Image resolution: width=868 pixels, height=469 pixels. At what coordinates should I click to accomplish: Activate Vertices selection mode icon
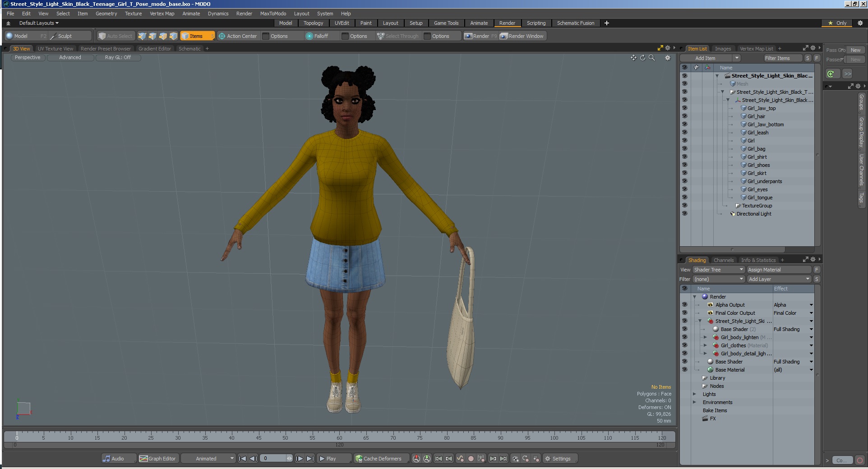point(142,36)
